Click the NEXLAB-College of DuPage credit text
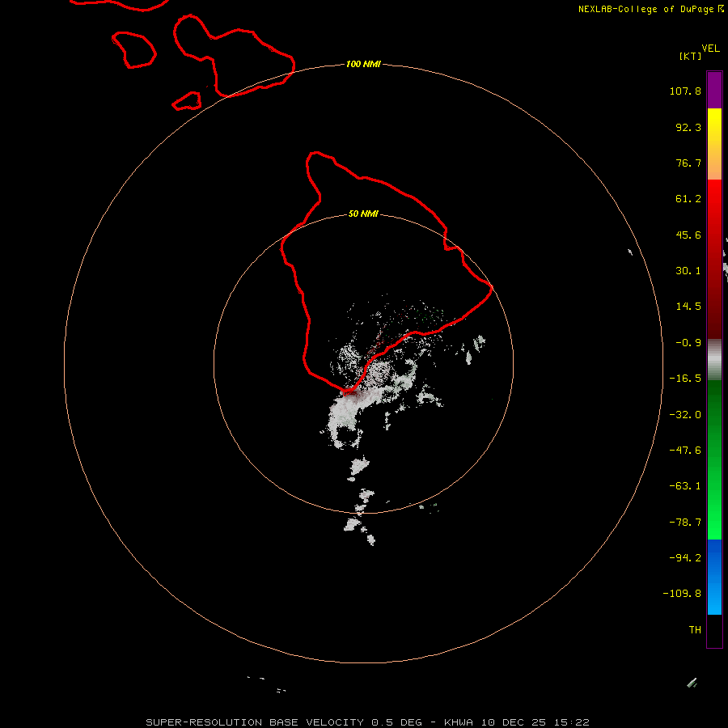Screen dimensions: 728x728 point(650,9)
